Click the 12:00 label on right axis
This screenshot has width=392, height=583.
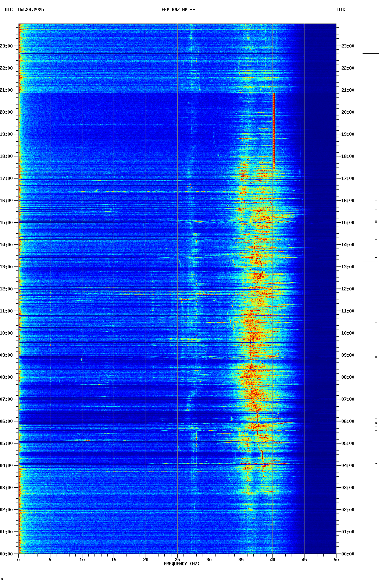348,289
